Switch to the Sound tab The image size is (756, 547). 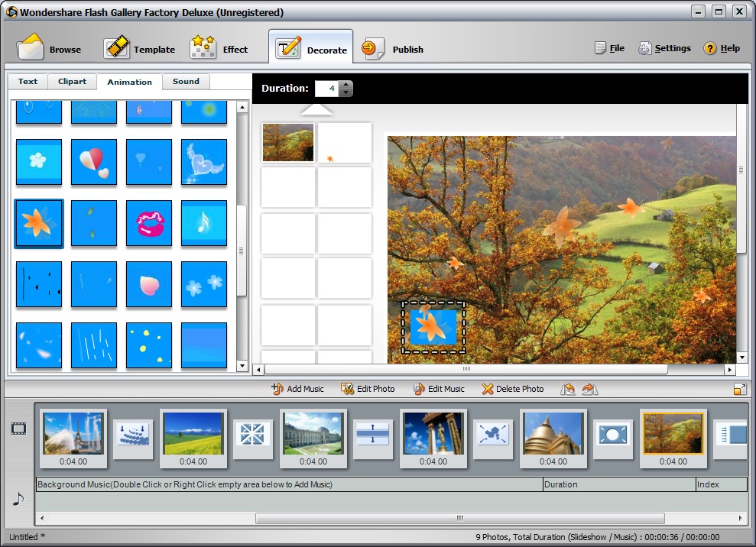pyautogui.click(x=186, y=81)
